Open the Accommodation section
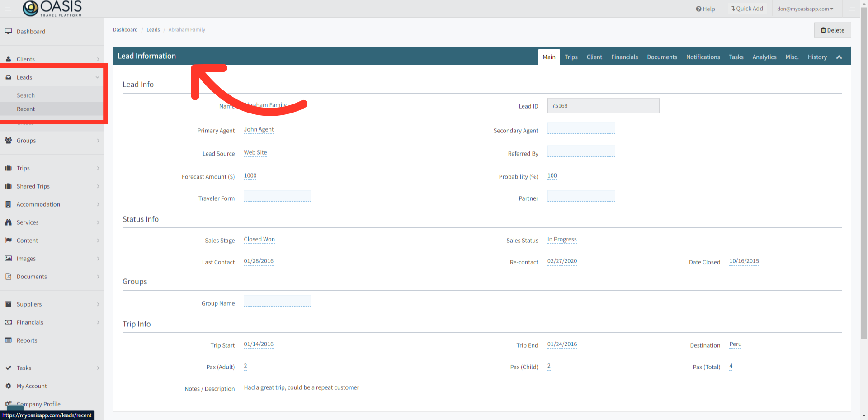Viewport: 868px width, 420px height. point(39,204)
